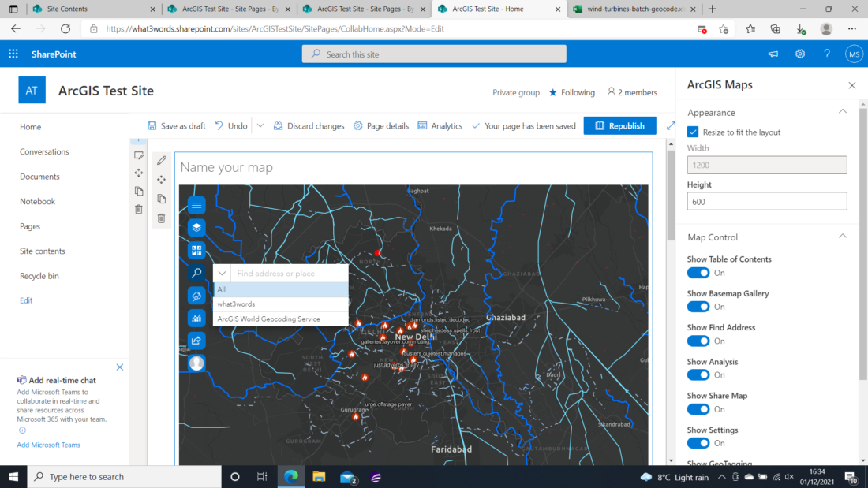Uncheck Resize to fit the layout

click(693, 132)
